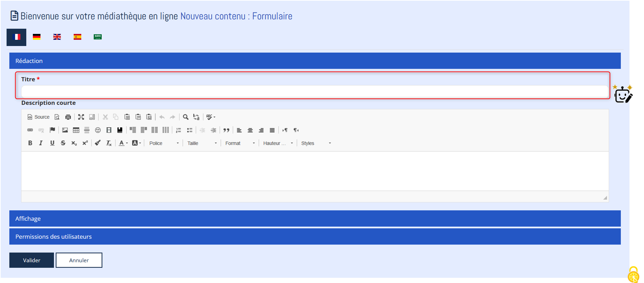Open the find magnifier tool

point(186,117)
